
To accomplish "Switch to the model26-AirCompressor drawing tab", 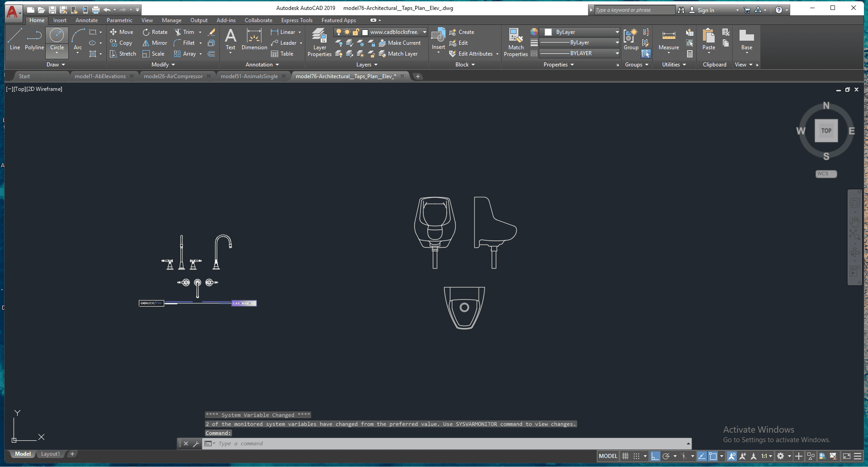I will point(173,76).
